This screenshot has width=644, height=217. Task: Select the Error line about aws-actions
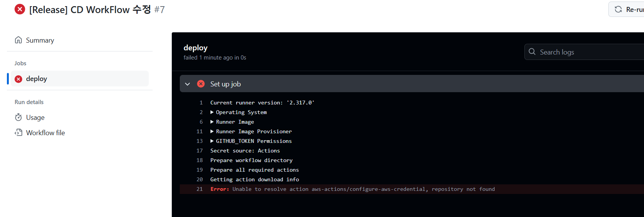point(412,189)
